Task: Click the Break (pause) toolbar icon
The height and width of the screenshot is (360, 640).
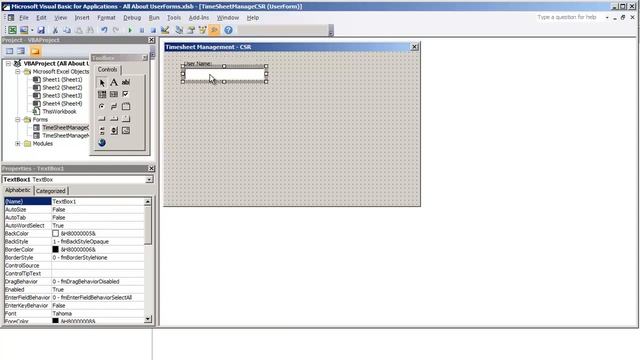Action: coord(142,30)
